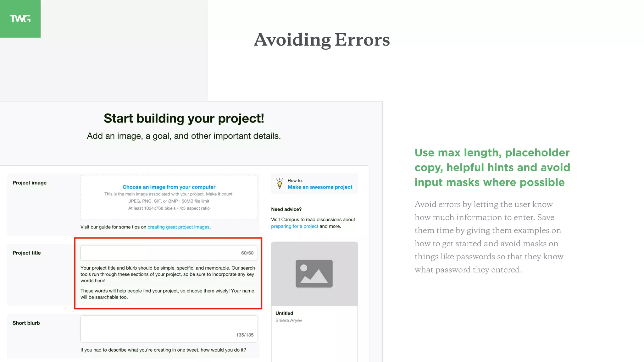This screenshot has width=644, height=362.
Task: Click the 'Shiera Aryev' author name
Action: pyautogui.click(x=289, y=321)
